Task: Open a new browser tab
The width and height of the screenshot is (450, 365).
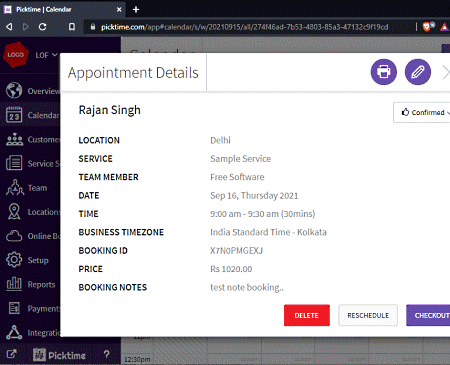Action: click(136, 9)
